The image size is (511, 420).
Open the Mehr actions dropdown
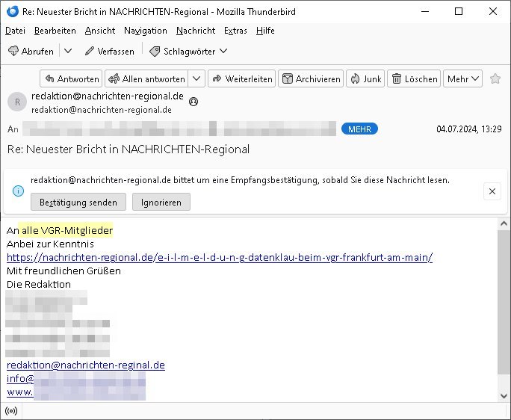tap(463, 78)
